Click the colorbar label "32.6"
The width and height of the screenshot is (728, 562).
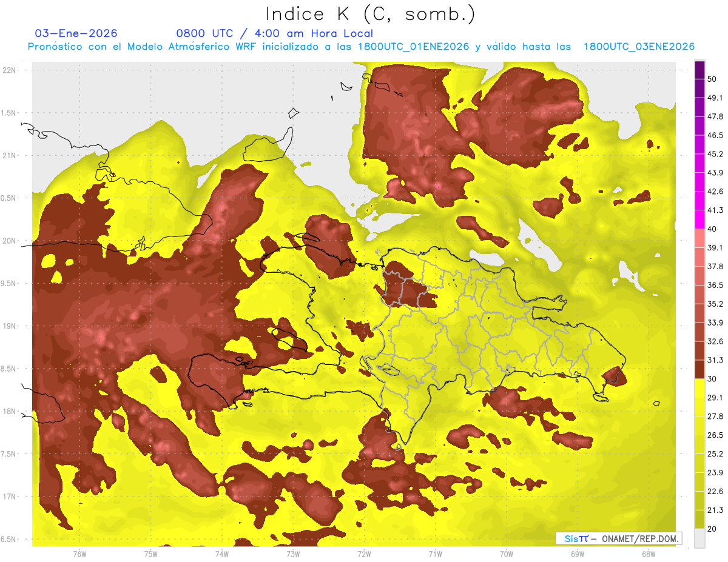pos(716,341)
